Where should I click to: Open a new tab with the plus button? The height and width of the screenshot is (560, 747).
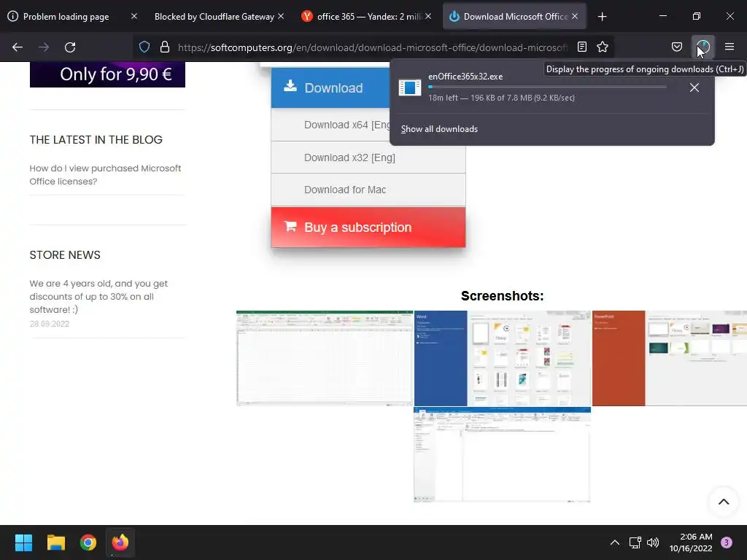[x=602, y=17]
